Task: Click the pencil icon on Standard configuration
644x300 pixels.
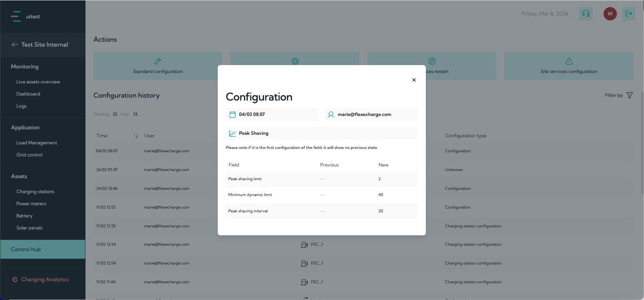Action: click(x=158, y=61)
